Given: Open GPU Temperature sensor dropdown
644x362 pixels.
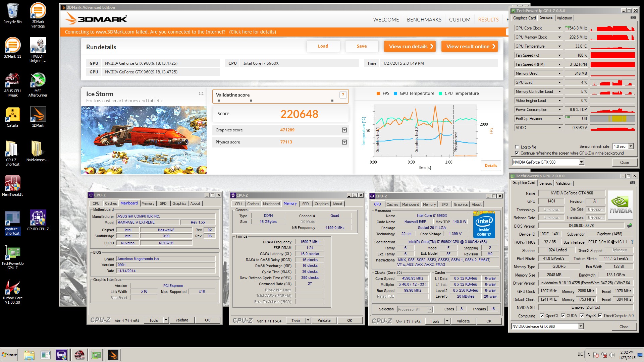Looking at the screenshot, I should coord(559,46).
